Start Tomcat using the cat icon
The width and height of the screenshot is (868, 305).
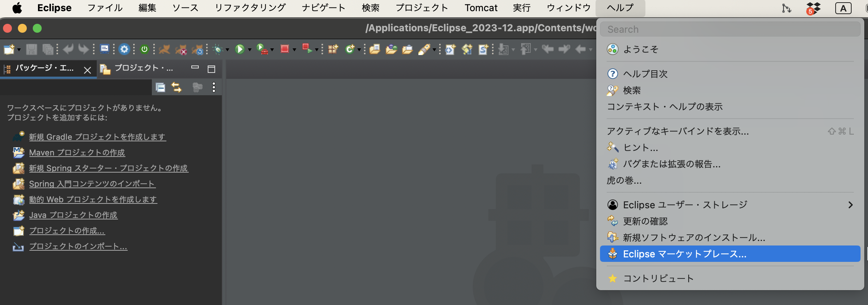(165, 49)
